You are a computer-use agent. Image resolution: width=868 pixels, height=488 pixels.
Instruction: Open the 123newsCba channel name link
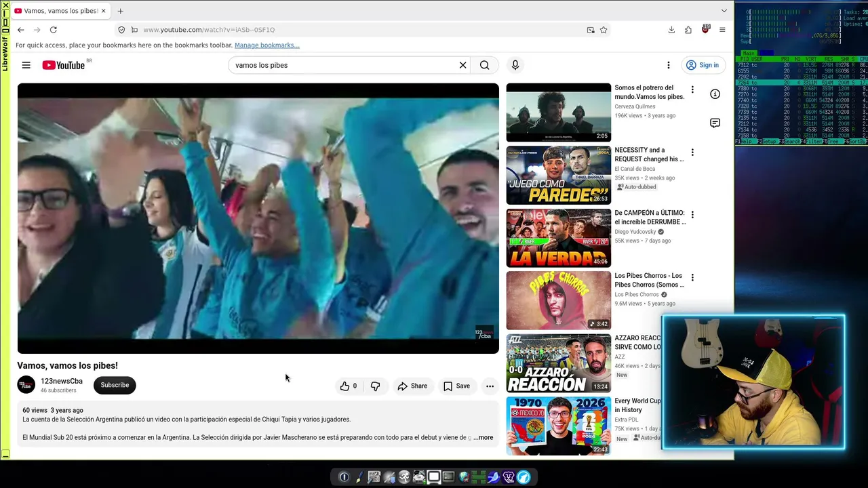pos(62,381)
